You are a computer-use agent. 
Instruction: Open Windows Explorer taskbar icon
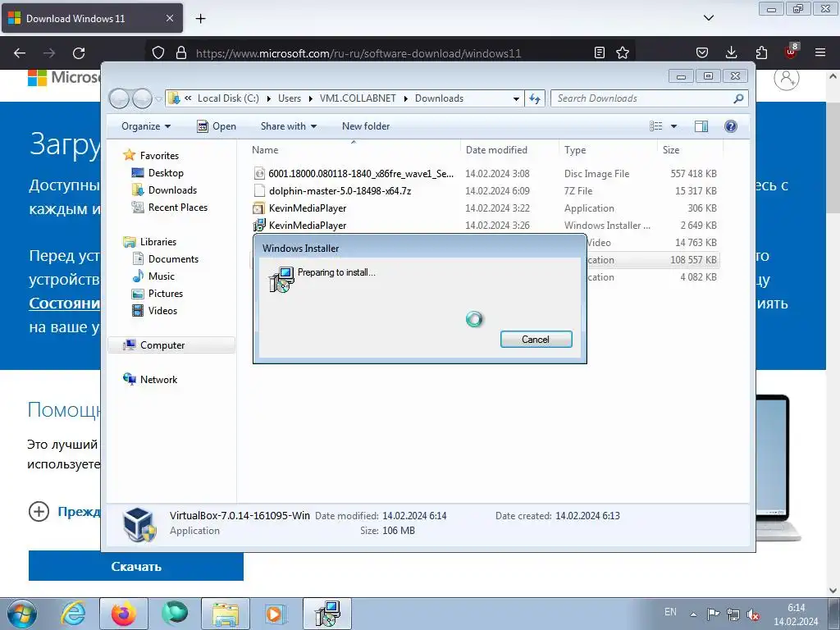click(226, 614)
